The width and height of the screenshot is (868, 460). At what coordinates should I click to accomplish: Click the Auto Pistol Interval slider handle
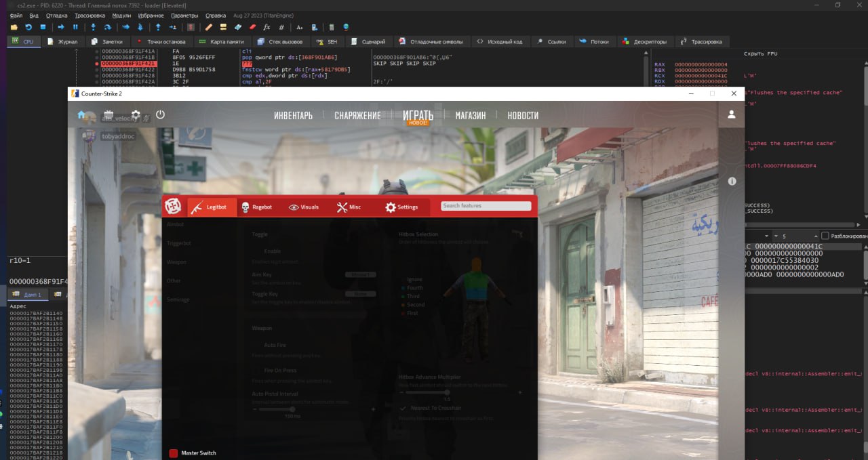pos(292,409)
